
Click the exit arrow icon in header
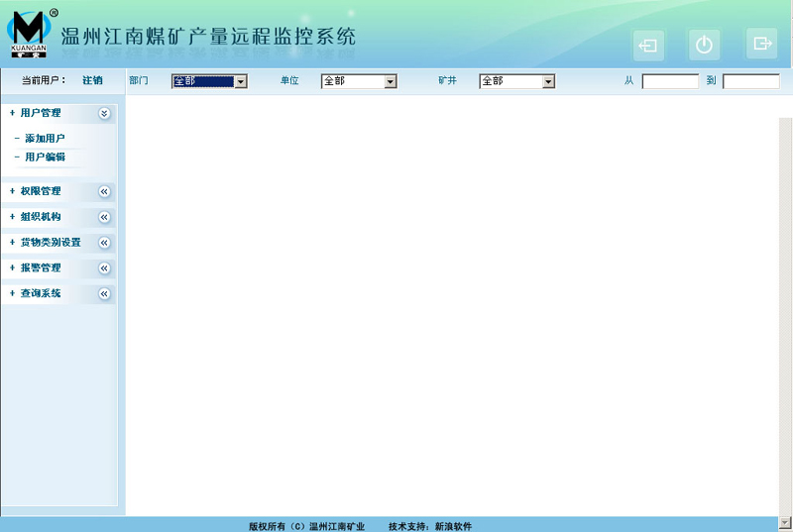[x=761, y=44]
